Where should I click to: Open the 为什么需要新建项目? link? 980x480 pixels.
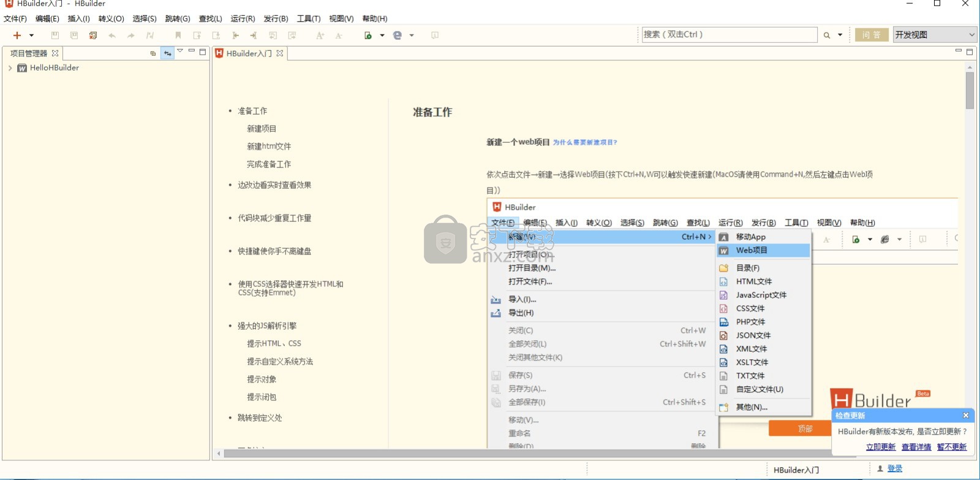(585, 142)
